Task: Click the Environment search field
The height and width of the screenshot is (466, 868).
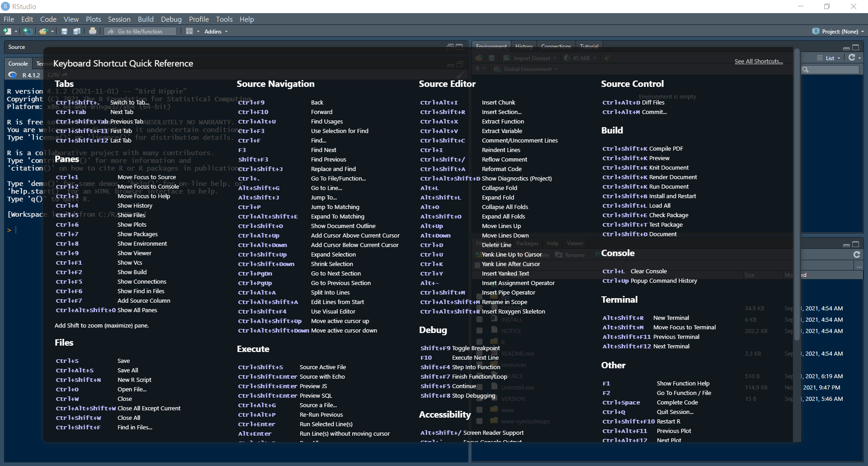Action: (830, 69)
